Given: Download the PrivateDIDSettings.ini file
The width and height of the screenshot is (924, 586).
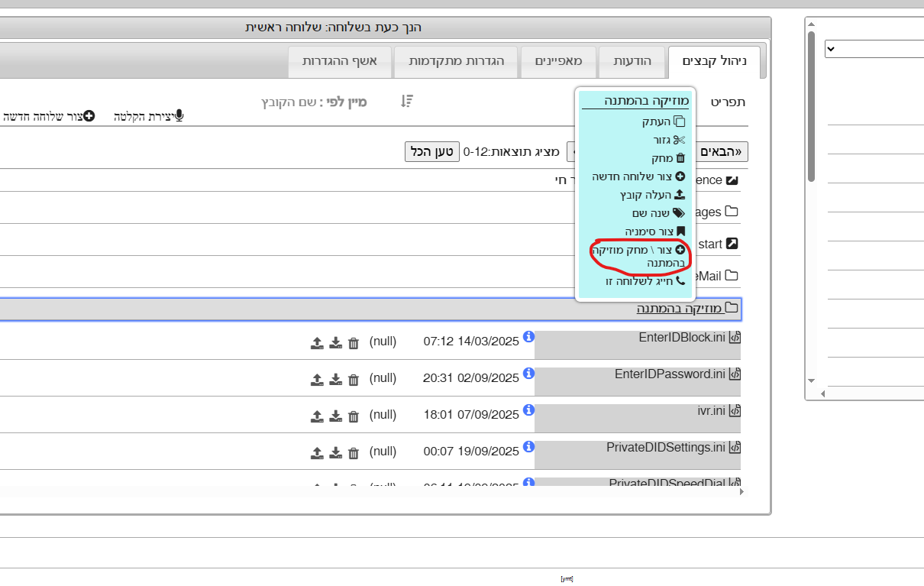Looking at the screenshot, I should pos(335,453).
